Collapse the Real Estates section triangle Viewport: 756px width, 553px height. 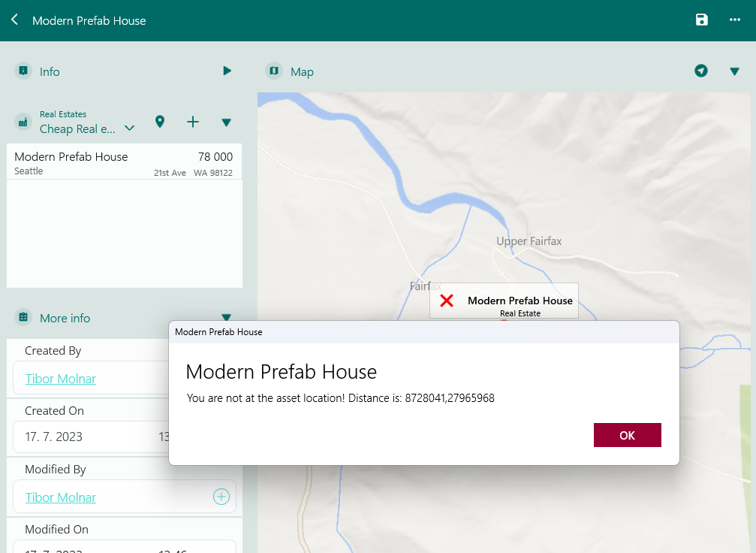click(x=226, y=122)
